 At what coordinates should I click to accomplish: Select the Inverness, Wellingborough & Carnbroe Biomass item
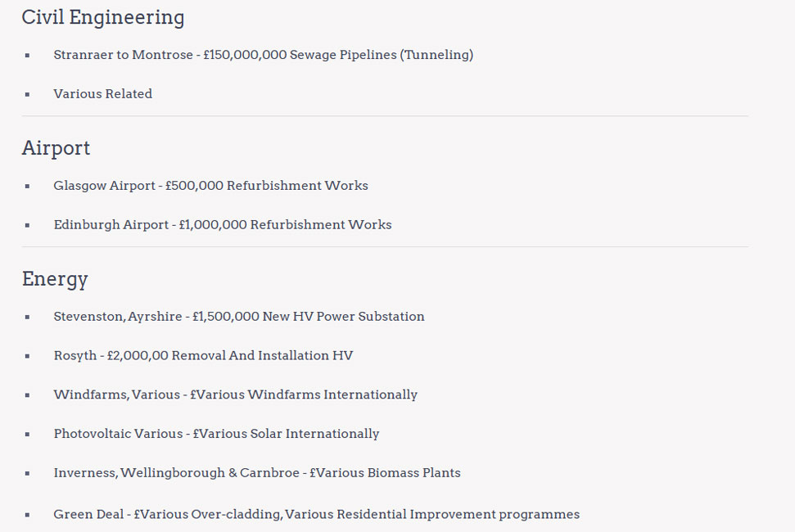[x=257, y=473]
